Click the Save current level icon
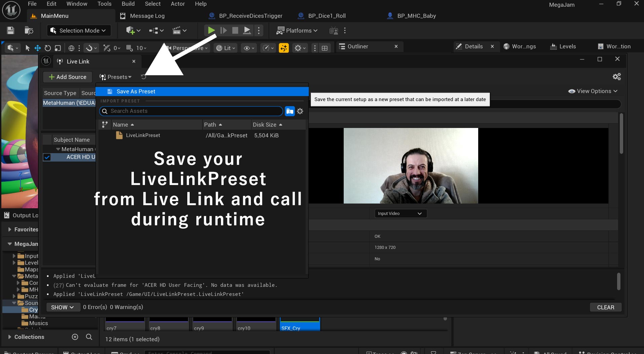Screen dimensions: 644x354 point(10,31)
